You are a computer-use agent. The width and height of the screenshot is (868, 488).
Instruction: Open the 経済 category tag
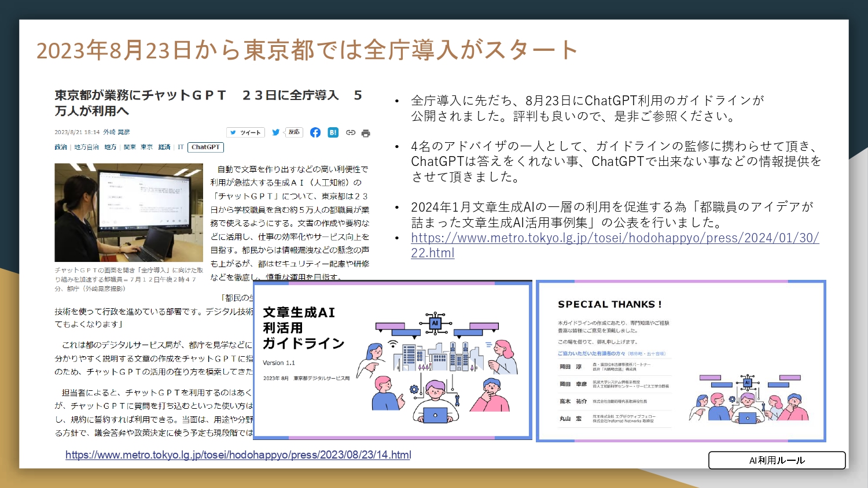pos(164,147)
